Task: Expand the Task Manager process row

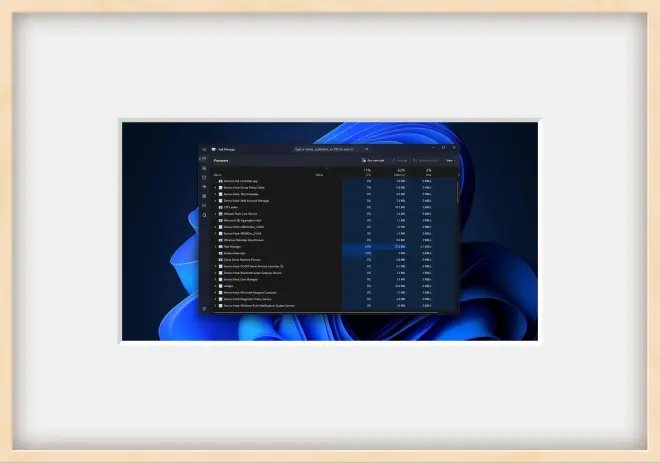Action: coord(214,246)
